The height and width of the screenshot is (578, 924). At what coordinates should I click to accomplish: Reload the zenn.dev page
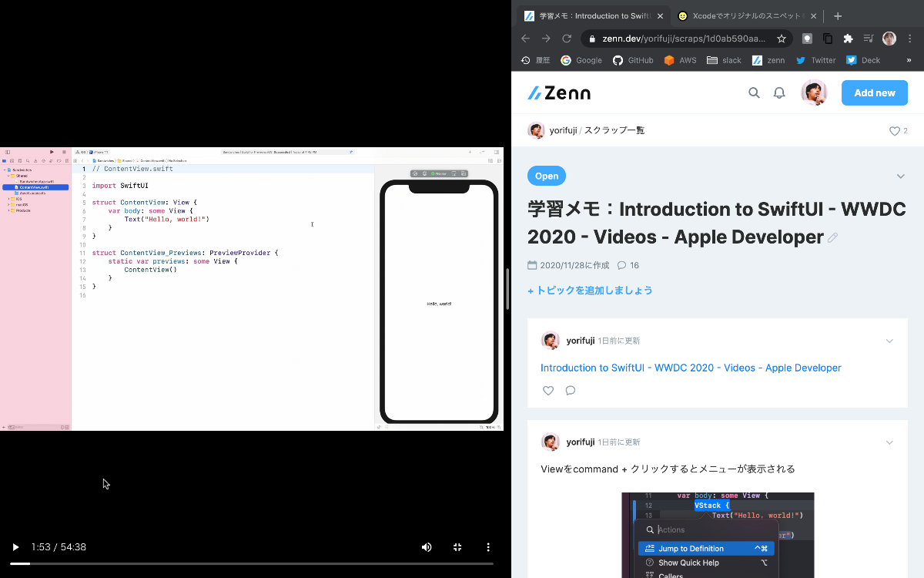point(567,39)
